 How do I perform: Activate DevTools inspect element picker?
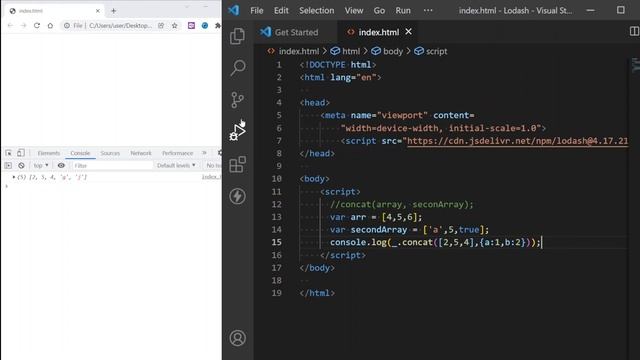(x=9, y=153)
